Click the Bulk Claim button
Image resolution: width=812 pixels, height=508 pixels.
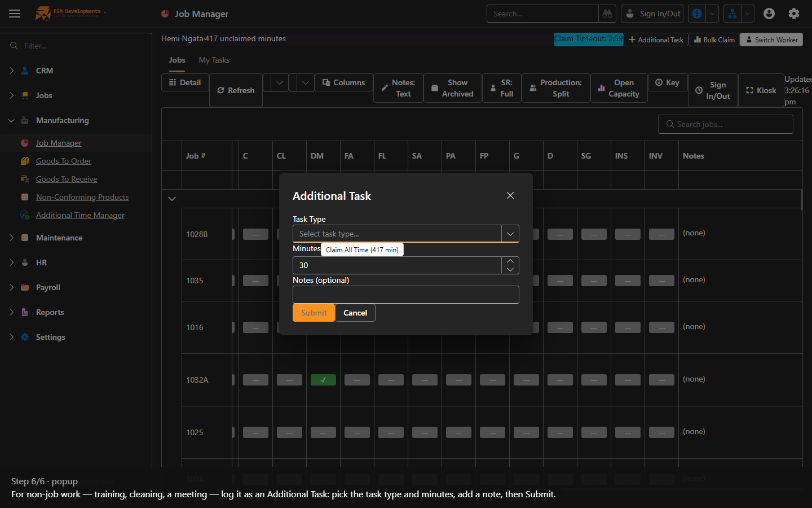pos(714,40)
